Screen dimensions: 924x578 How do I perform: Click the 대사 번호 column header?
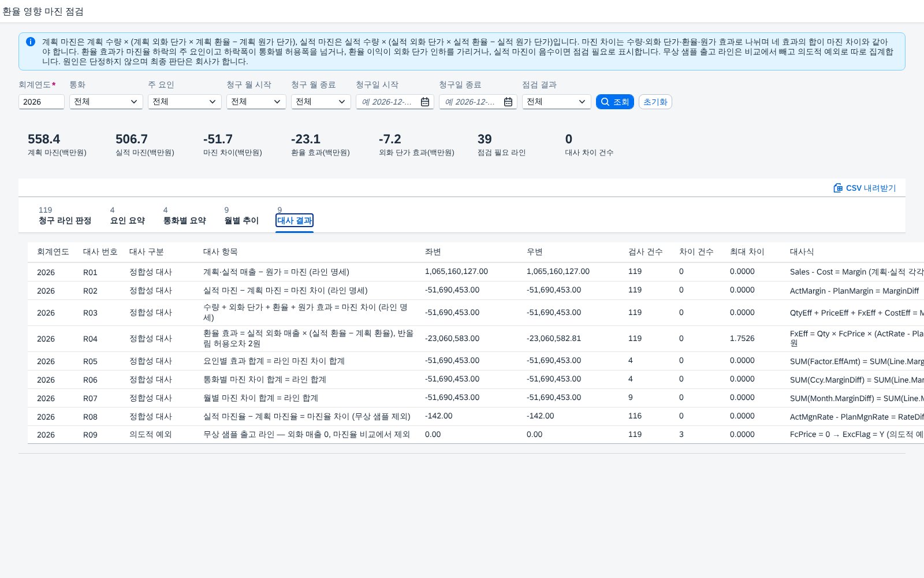(x=100, y=252)
